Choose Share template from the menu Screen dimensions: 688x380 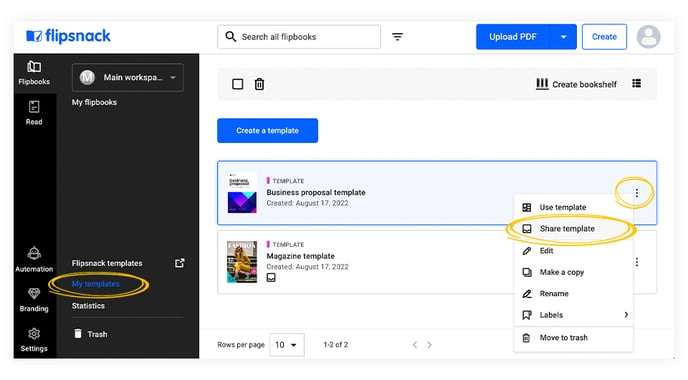(x=573, y=229)
